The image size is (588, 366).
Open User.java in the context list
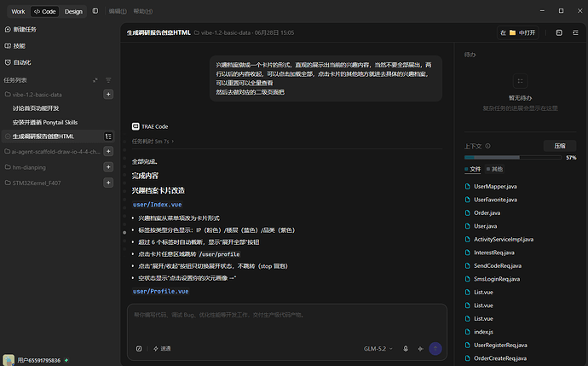tap(485, 226)
